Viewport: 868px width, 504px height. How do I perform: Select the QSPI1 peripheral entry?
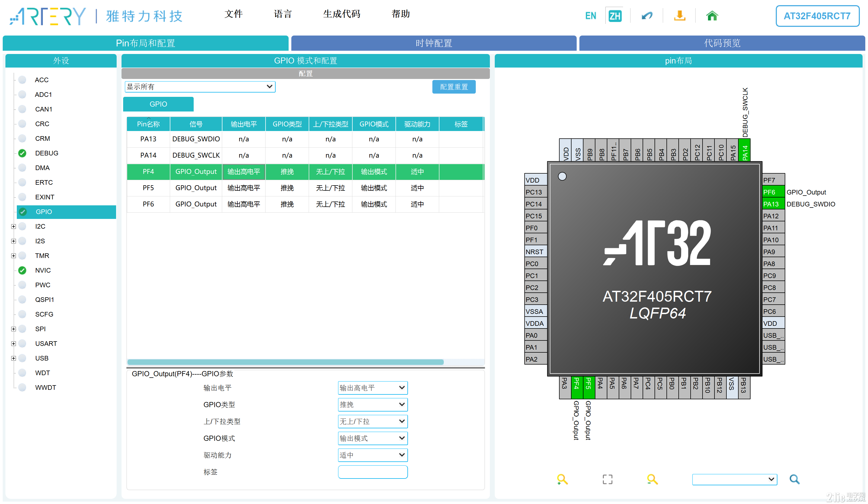tap(44, 299)
